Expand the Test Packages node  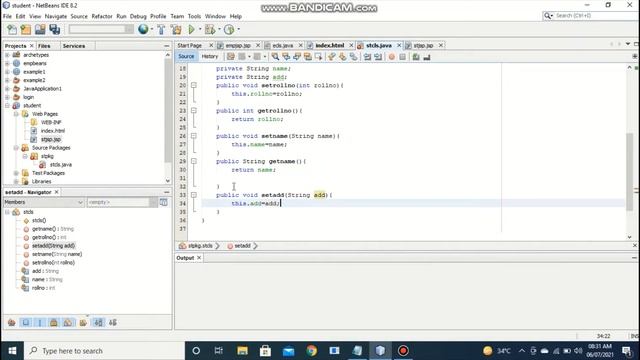pos(16,173)
